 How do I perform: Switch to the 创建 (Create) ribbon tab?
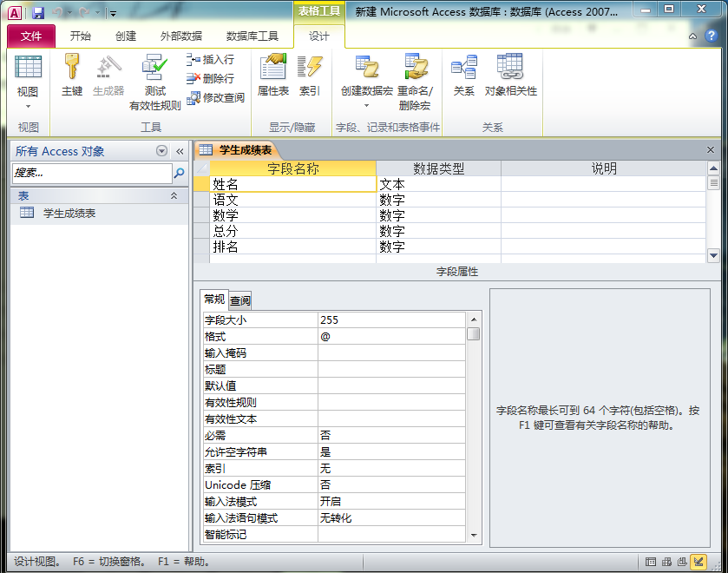(126, 36)
